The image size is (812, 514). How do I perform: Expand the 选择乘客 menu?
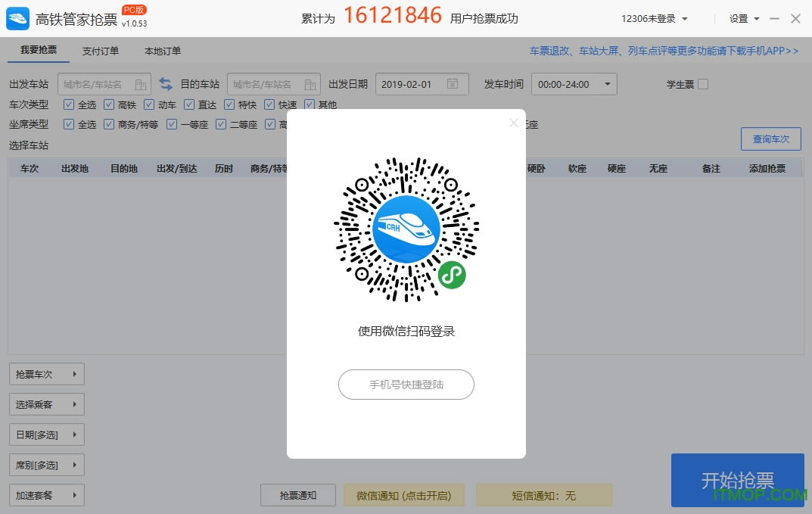pos(47,404)
